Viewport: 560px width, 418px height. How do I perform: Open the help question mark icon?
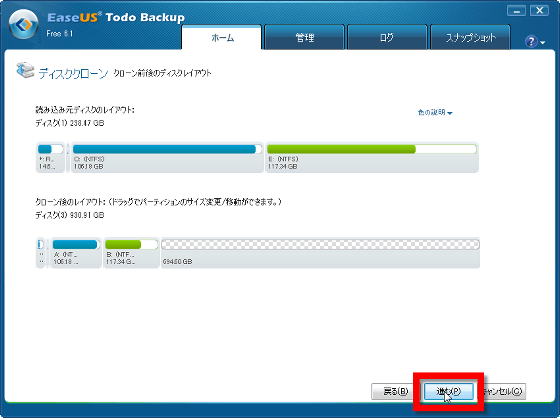pos(531,41)
